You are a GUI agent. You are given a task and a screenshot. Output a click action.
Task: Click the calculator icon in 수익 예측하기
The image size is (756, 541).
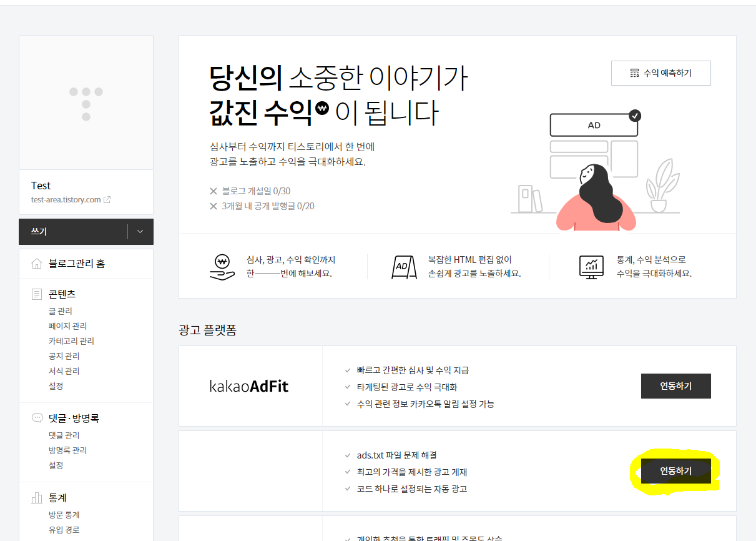click(x=634, y=73)
